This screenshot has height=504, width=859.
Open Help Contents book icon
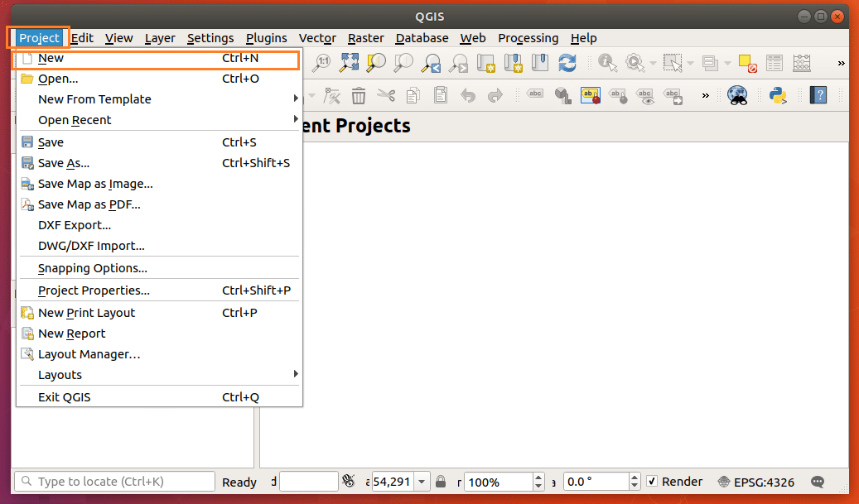[x=818, y=96]
